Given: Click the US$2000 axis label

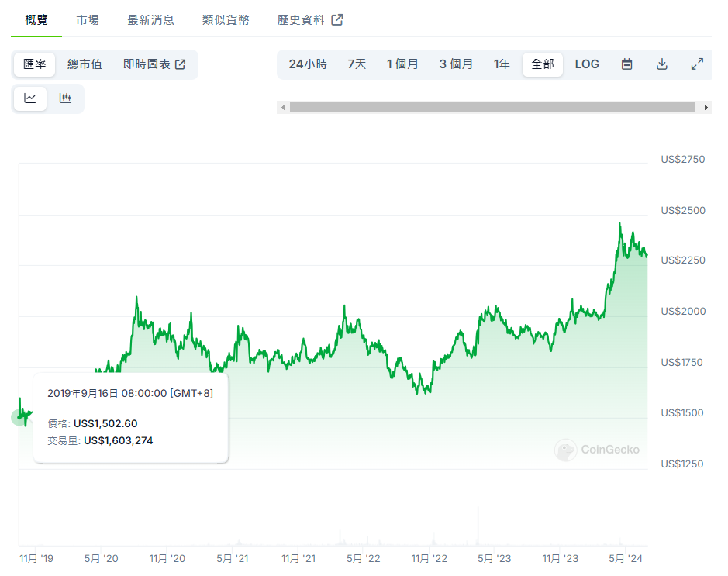Looking at the screenshot, I should (x=683, y=311).
